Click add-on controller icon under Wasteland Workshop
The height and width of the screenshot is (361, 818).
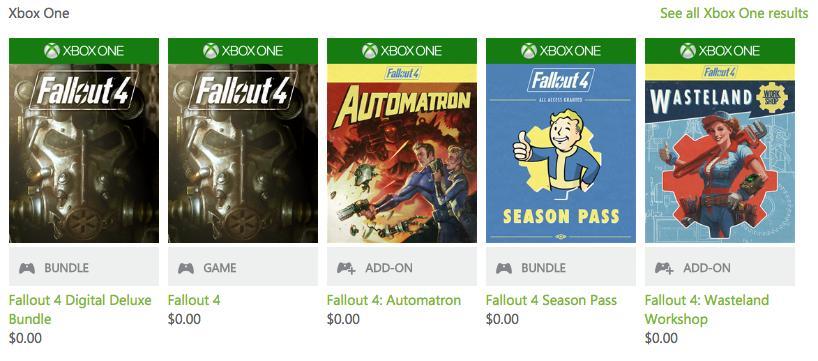(x=664, y=268)
